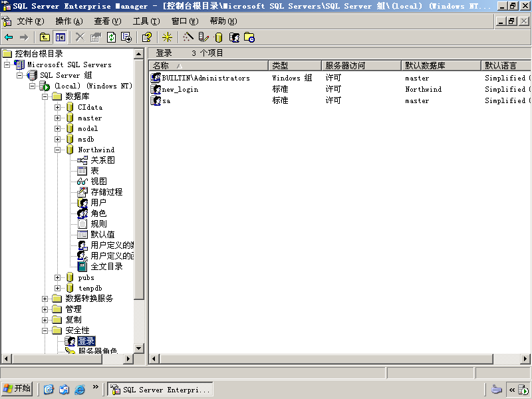Select 关系图 under Northwind
This screenshot has height=399, width=532.
tap(102, 160)
